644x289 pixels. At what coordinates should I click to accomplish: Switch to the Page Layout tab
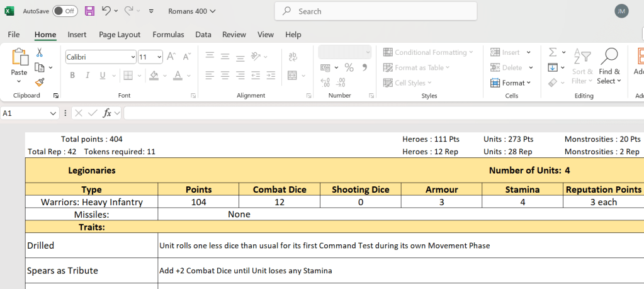click(120, 35)
